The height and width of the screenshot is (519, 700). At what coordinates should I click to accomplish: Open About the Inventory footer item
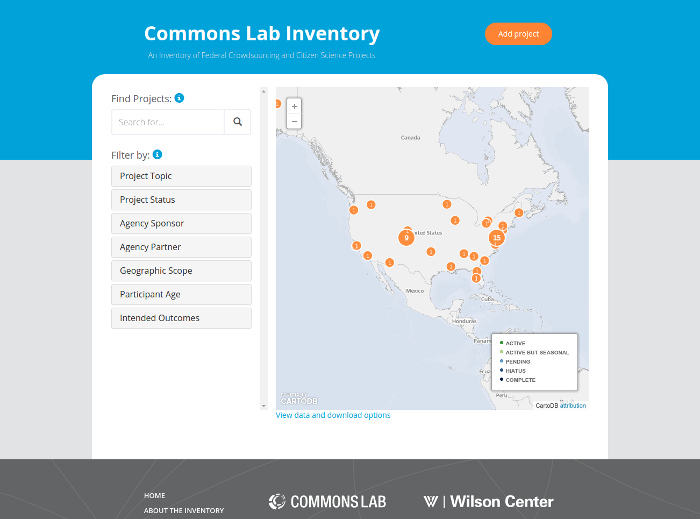coord(184,510)
